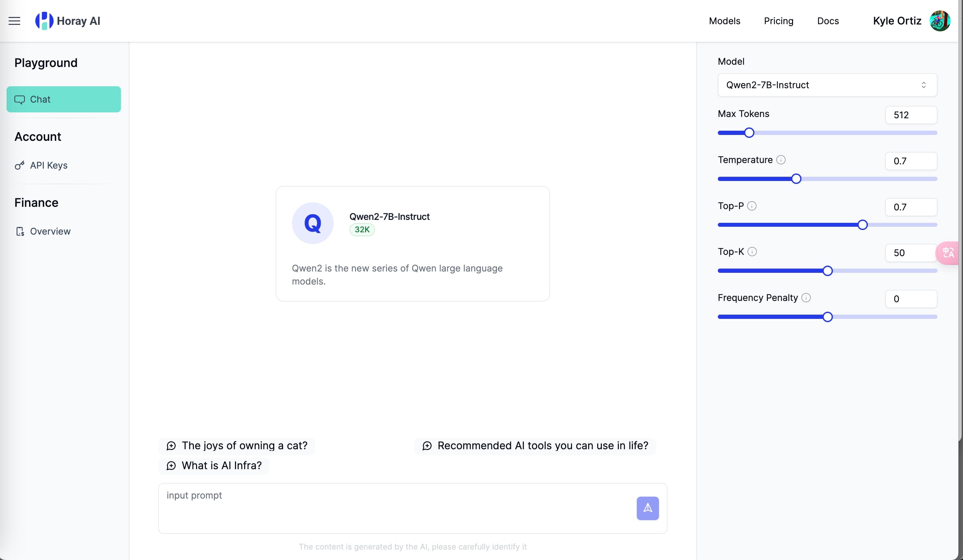The width and height of the screenshot is (963, 560).
Task: Click the Qwen Q model logo
Action: (313, 223)
